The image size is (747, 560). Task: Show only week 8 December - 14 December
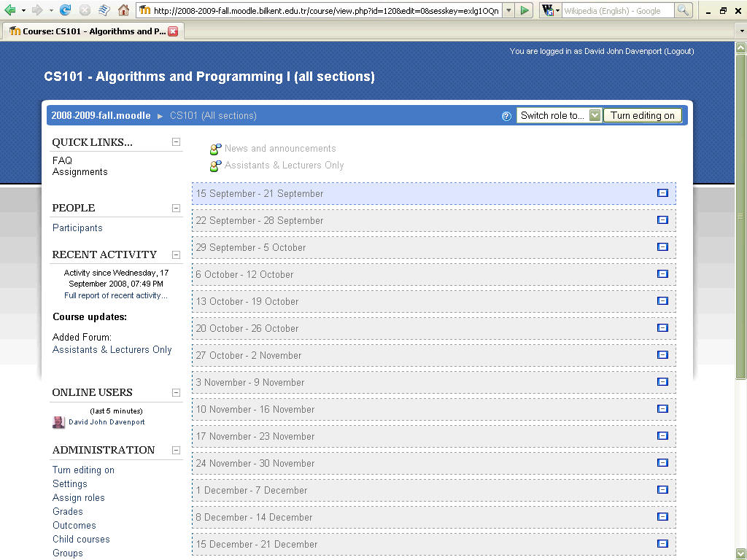(x=662, y=517)
